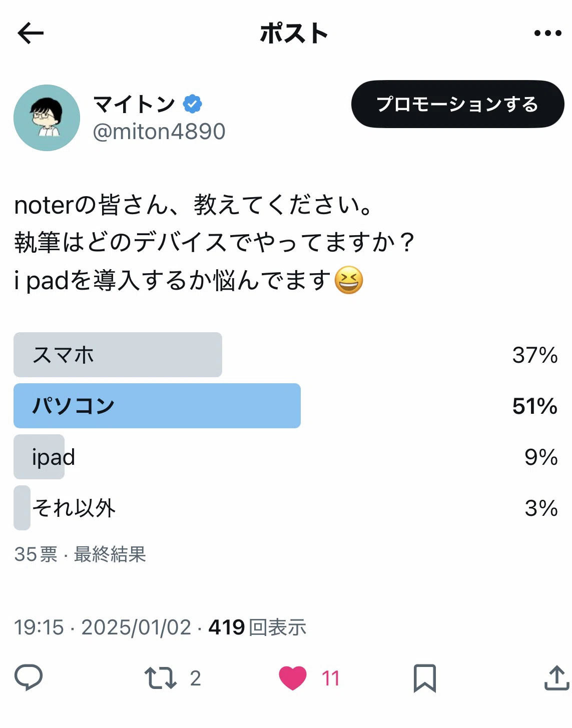This screenshot has width=572, height=728.
Task: Tap the repost arrows icon
Action: (x=160, y=678)
